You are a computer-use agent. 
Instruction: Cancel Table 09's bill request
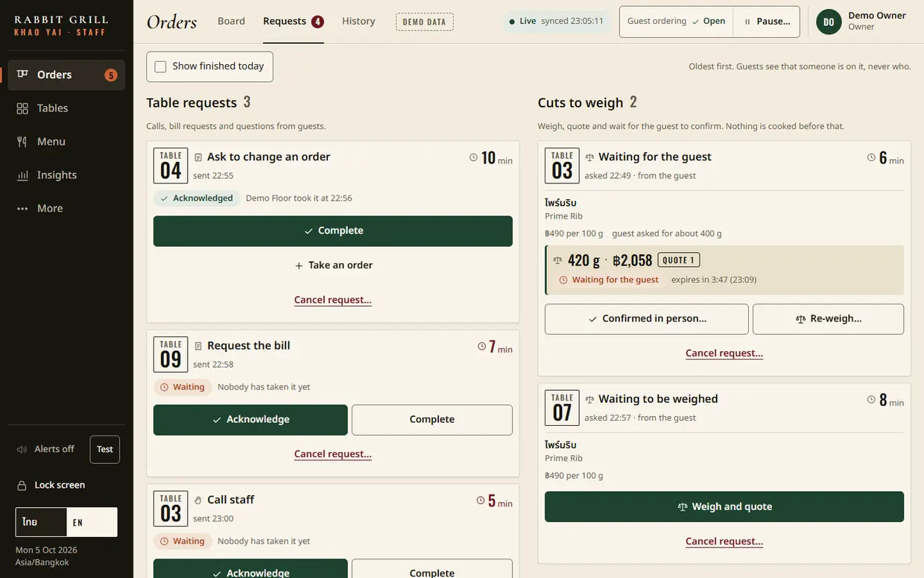pos(333,454)
